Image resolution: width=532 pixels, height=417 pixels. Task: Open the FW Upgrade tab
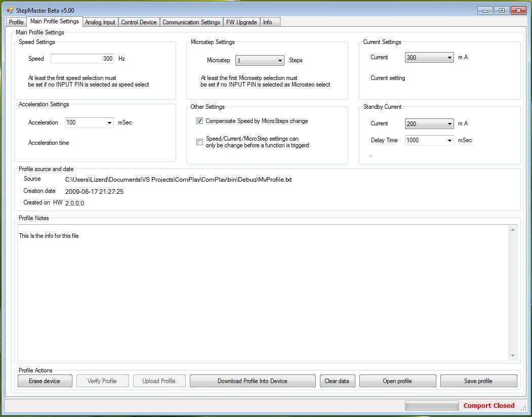241,22
